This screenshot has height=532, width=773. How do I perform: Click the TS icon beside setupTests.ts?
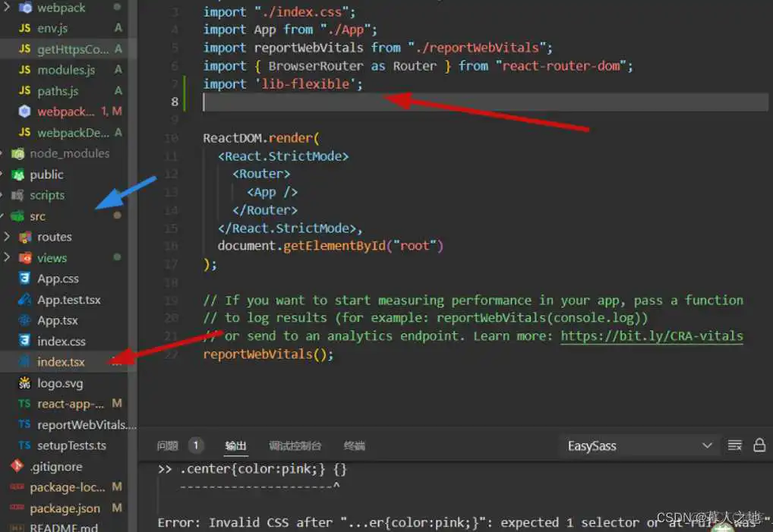(22, 445)
